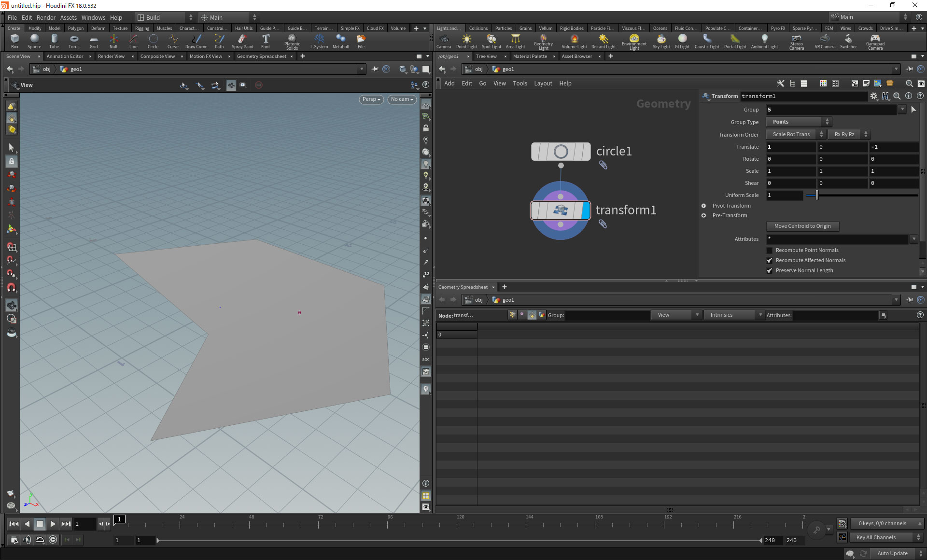
Task: Add an Area Light
Action: [515, 42]
